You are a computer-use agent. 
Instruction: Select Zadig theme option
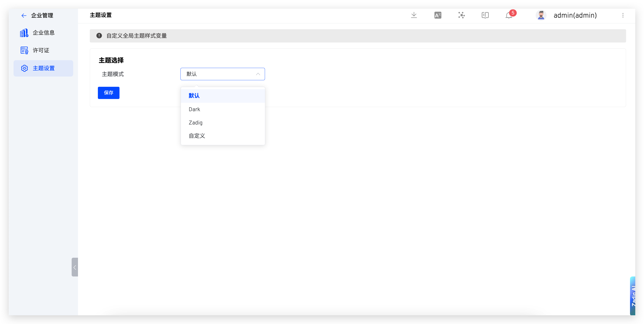pyautogui.click(x=196, y=123)
